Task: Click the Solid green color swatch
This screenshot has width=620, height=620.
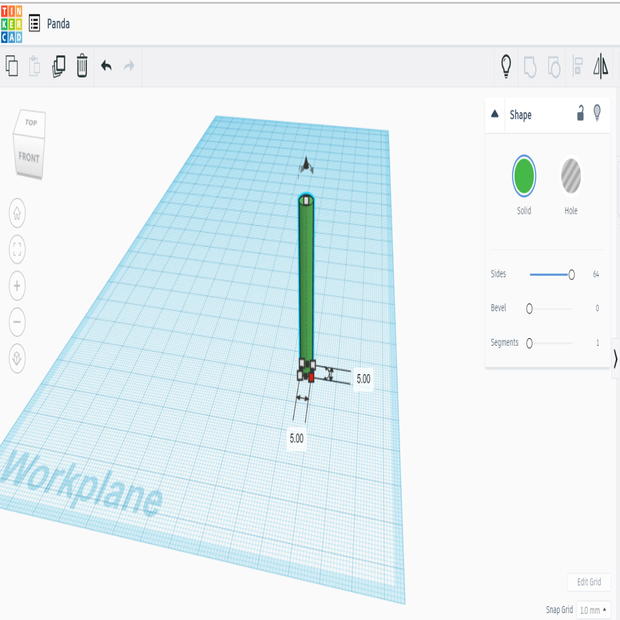Action: click(x=524, y=175)
